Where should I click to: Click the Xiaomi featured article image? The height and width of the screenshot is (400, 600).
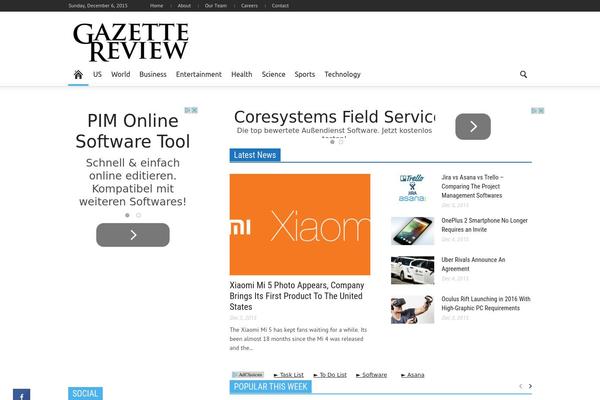(299, 224)
